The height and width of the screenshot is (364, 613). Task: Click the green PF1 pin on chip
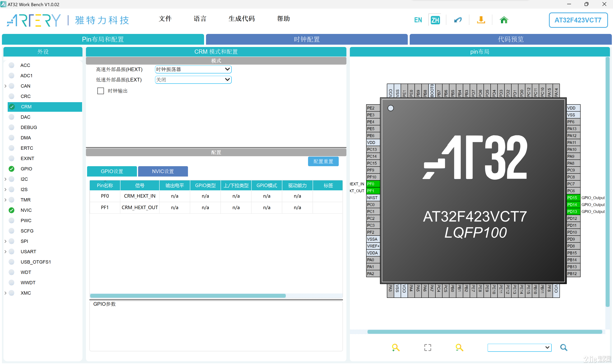[x=373, y=191]
